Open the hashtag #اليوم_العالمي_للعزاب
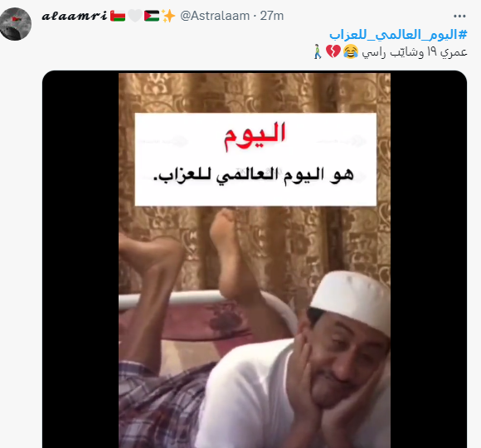The image size is (481, 448). [398, 35]
